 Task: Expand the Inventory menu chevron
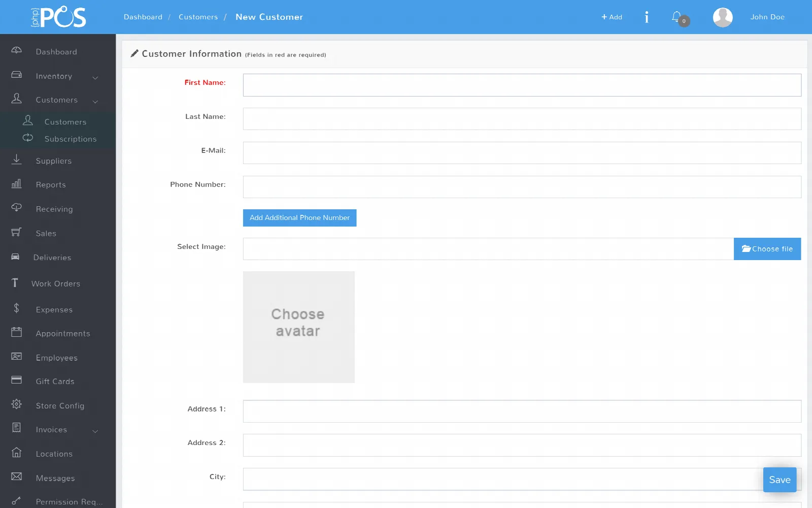(x=95, y=77)
